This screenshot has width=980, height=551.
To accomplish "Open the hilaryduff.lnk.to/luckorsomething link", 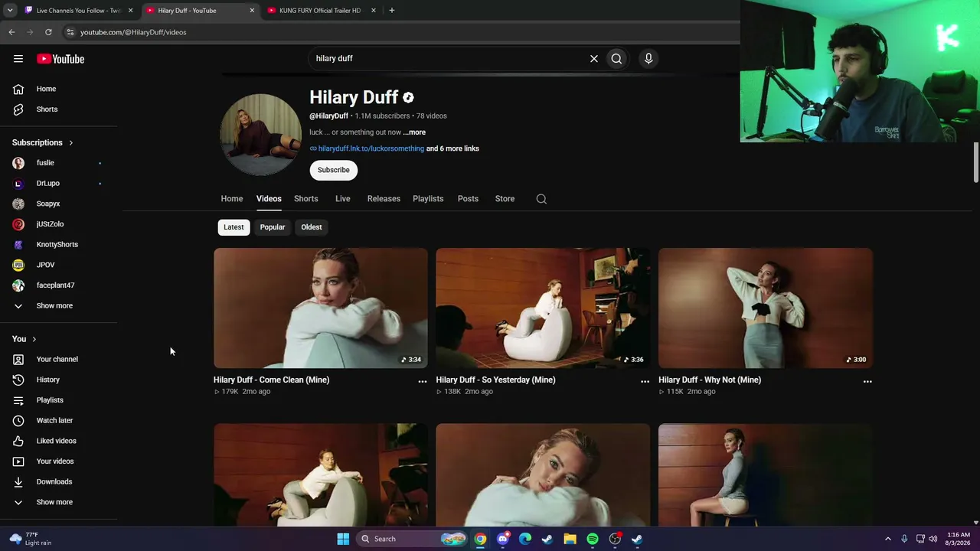I will (371, 148).
